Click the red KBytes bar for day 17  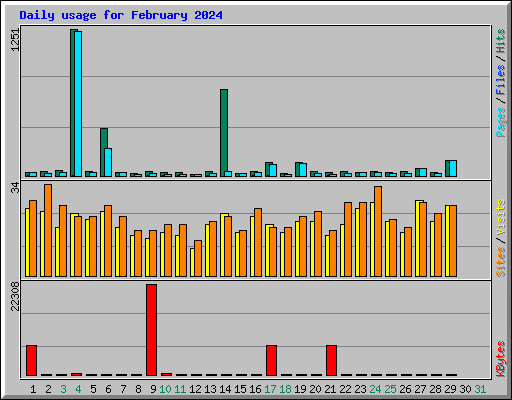point(271,360)
